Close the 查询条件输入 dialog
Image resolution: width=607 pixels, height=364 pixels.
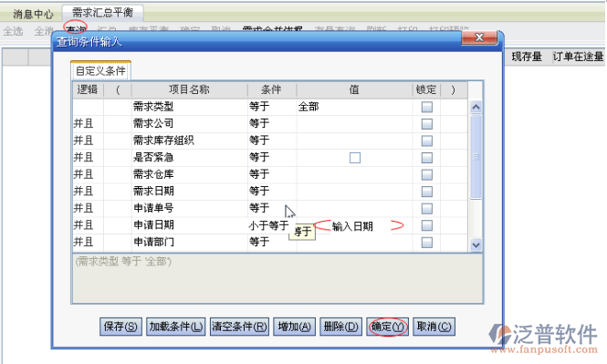[479, 37]
